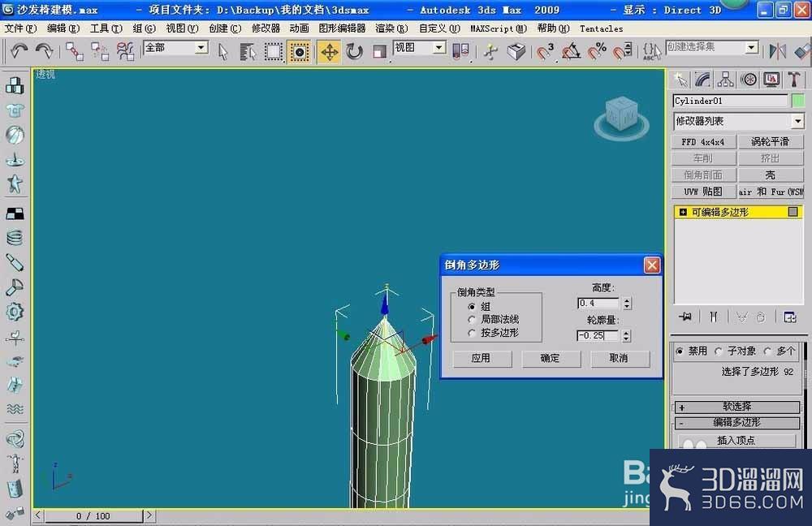Click the 取消 button in dialog
This screenshot has width=812, height=526.
point(620,358)
